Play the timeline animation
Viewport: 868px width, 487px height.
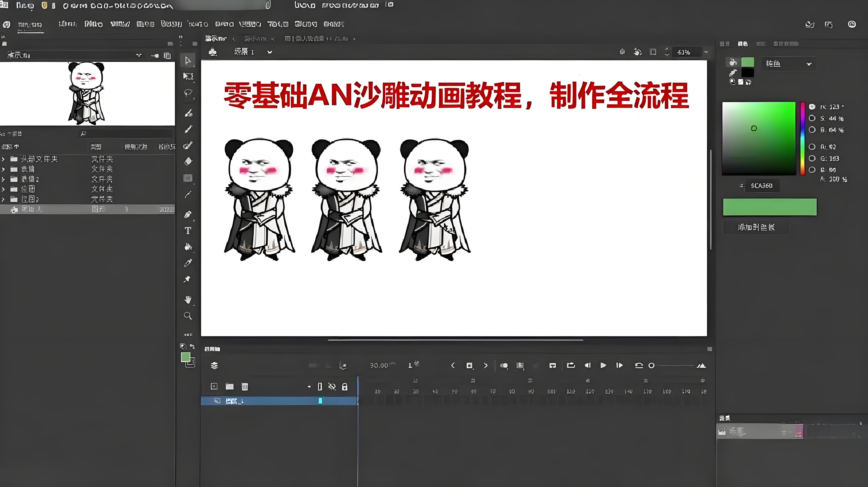pyautogui.click(x=603, y=365)
